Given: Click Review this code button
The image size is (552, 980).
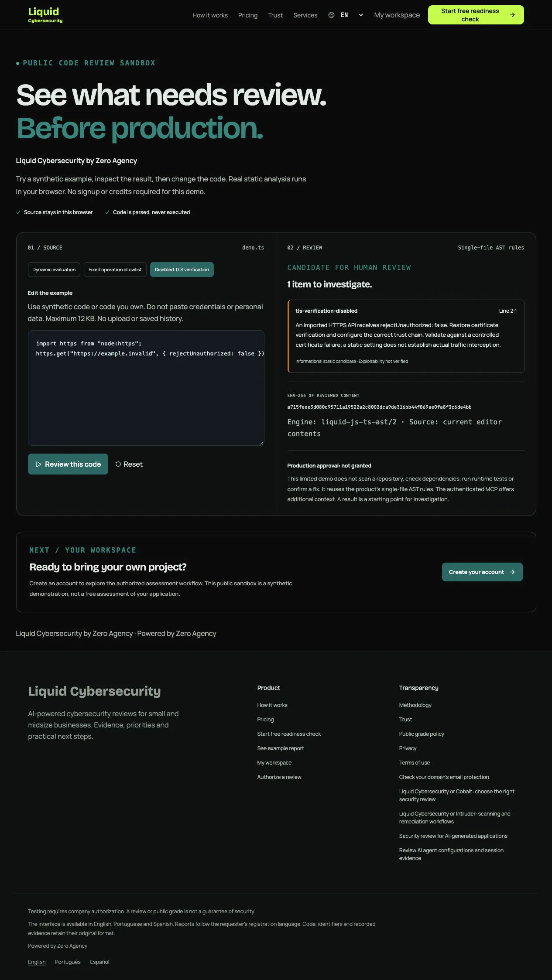Looking at the screenshot, I should pos(68,464).
